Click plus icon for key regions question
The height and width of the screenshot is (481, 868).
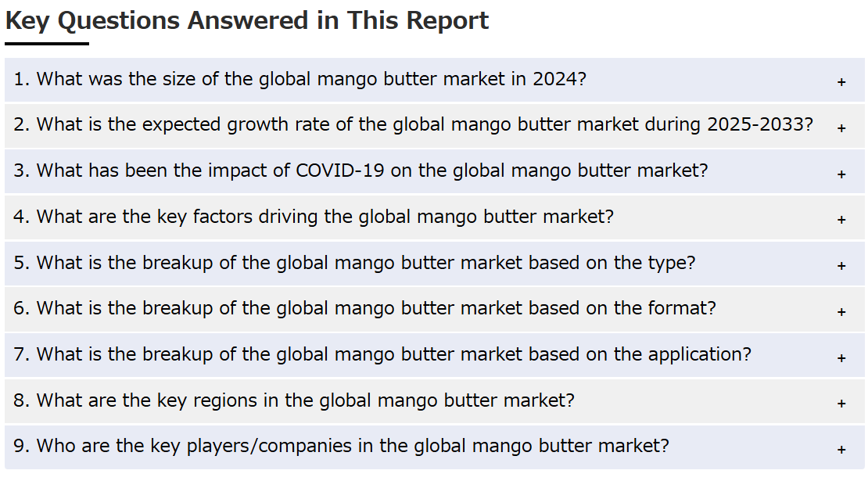click(841, 404)
